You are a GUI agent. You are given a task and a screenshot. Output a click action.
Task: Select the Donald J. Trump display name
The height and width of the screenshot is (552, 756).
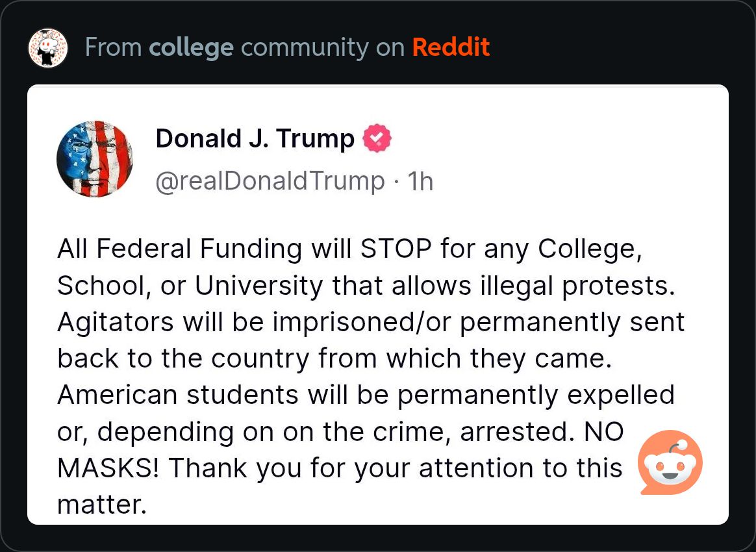(x=255, y=139)
